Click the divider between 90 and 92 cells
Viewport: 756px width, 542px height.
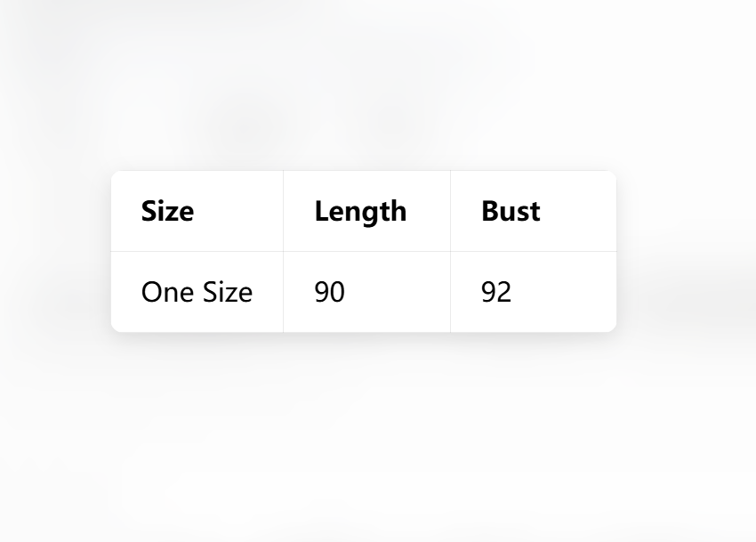(450, 292)
